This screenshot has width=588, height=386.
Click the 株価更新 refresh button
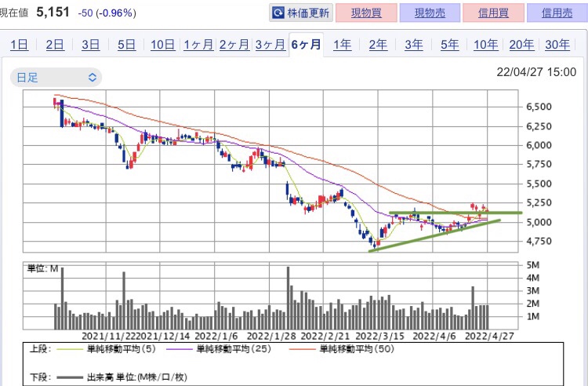301,13
